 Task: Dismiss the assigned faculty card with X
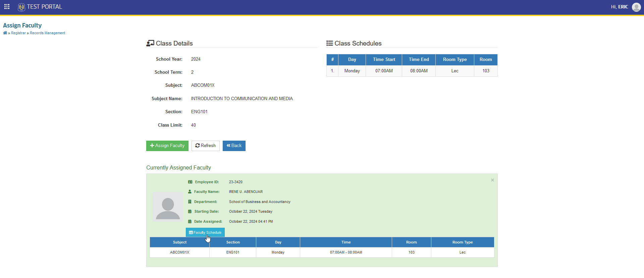coord(492,180)
